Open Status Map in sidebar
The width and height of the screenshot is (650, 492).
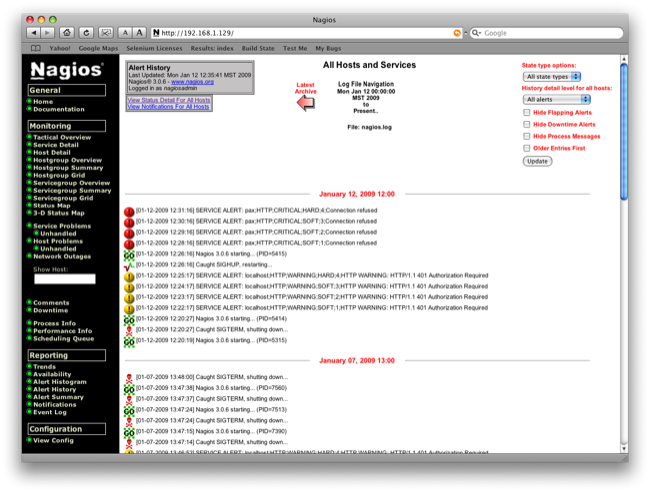(x=52, y=206)
